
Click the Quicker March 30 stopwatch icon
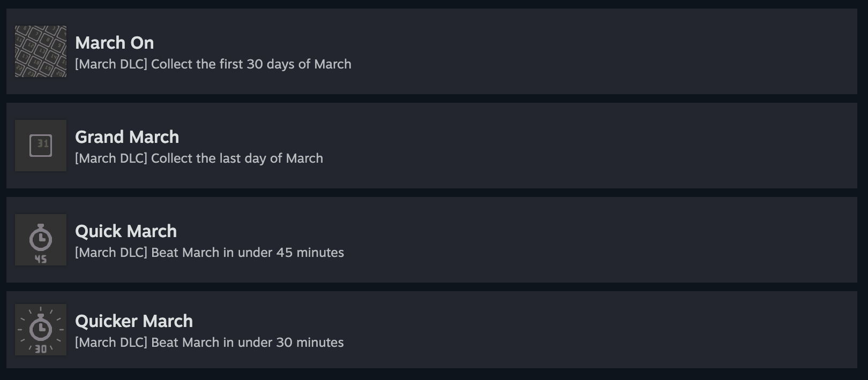tap(41, 330)
